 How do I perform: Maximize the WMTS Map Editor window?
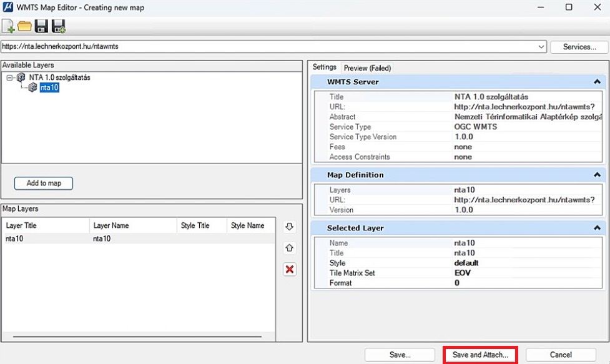(x=569, y=7)
